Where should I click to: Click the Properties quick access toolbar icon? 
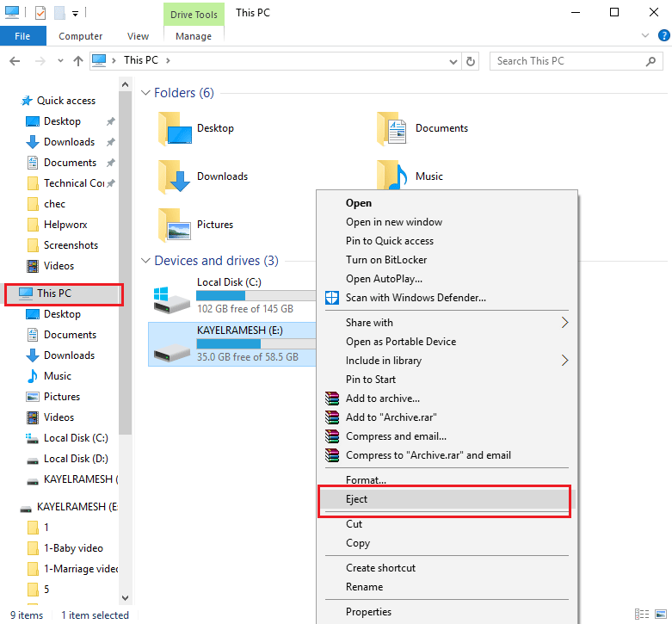click(x=40, y=13)
